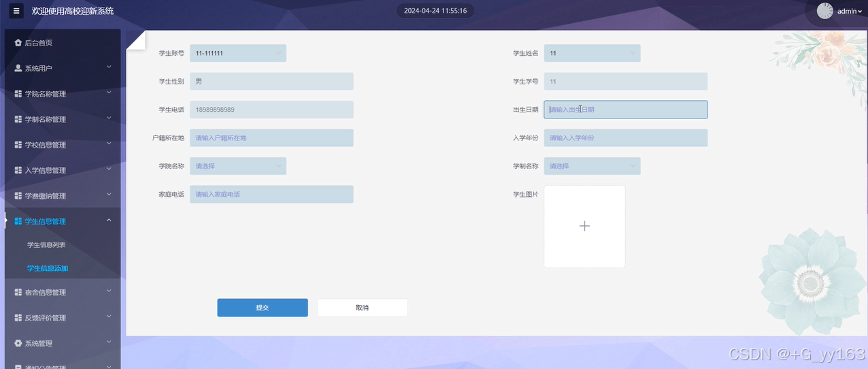The width and height of the screenshot is (868, 369).
Task: Click the 学生电话 field
Action: [271, 110]
